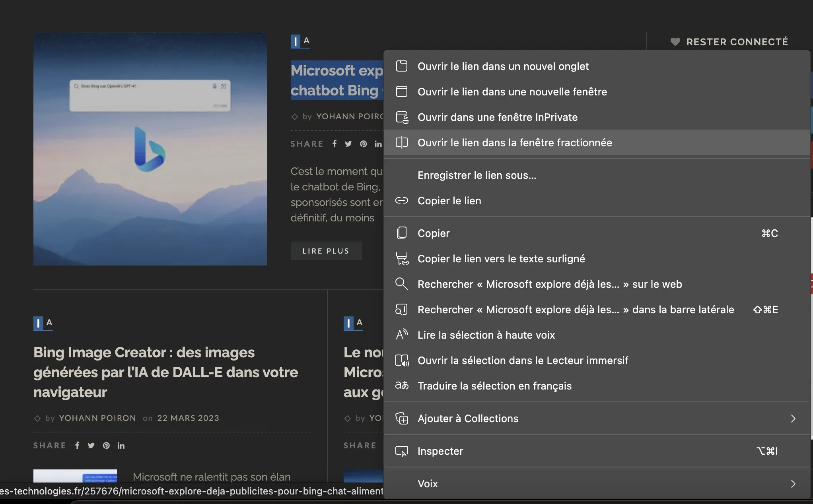Open the highlighted Microsoft explore headline

tap(336, 80)
